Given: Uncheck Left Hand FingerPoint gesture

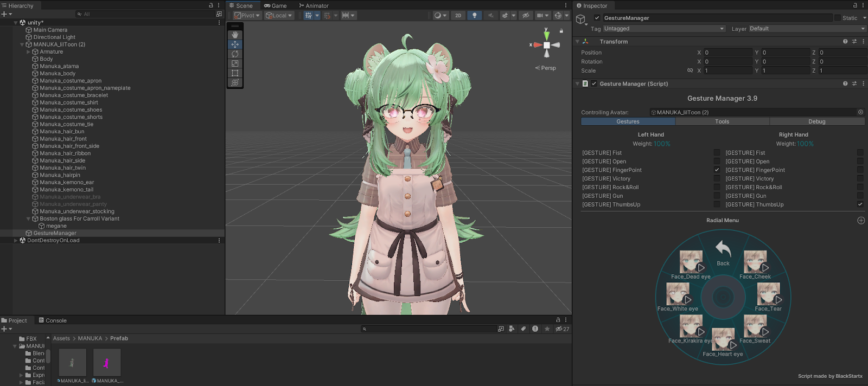Looking at the screenshot, I should (x=717, y=170).
